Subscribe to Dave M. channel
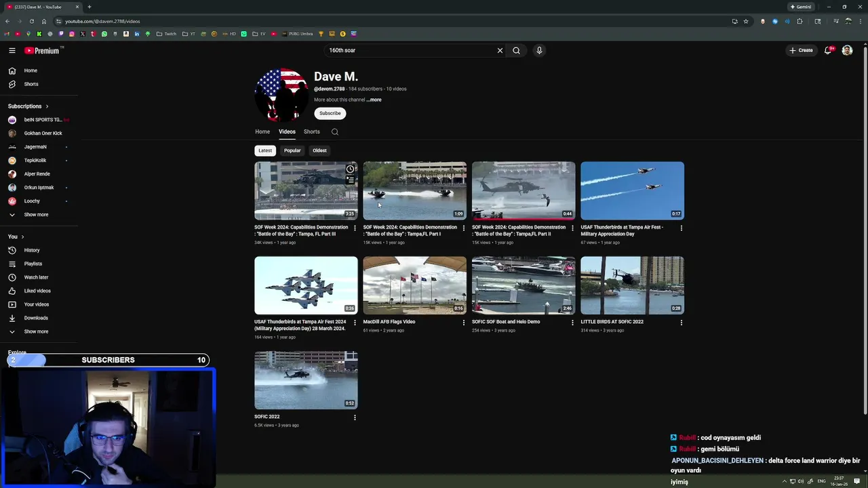868x488 pixels. coord(330,113)
